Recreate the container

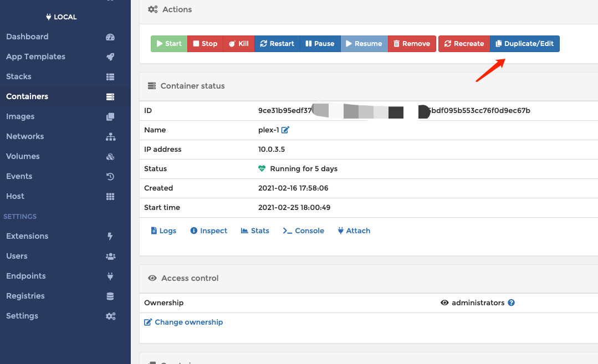(x=464, y=43)
